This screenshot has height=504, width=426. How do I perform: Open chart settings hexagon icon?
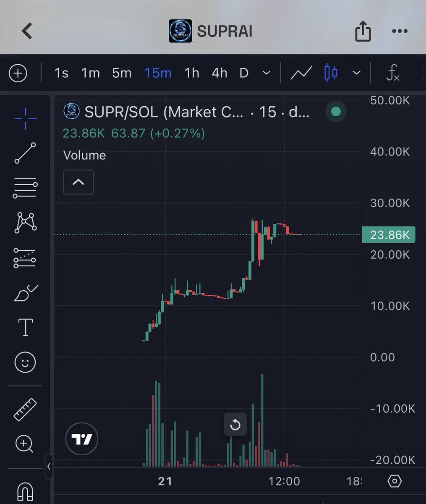pos(395,481)
